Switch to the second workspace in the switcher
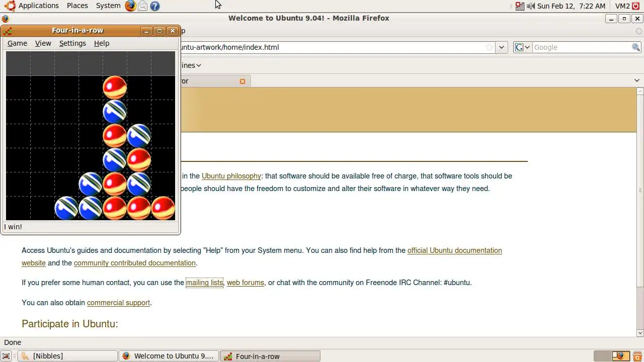 click(x=621, y=356)
